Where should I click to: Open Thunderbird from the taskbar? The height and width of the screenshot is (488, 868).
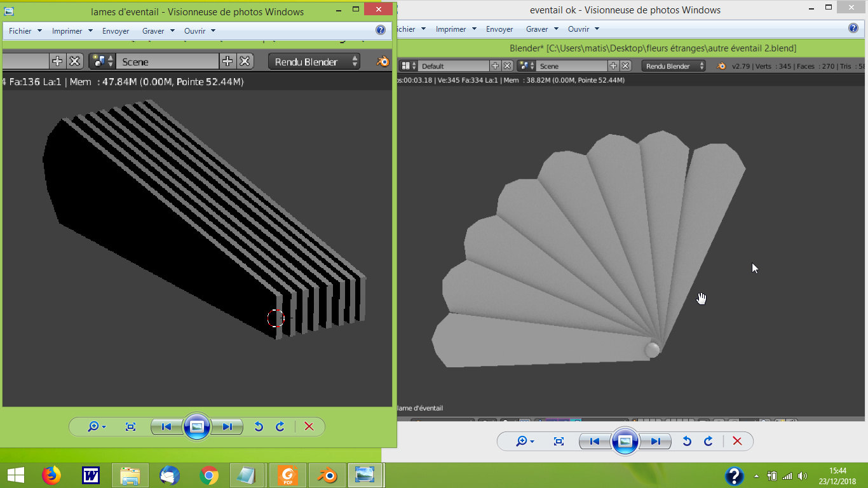point(170,475)
